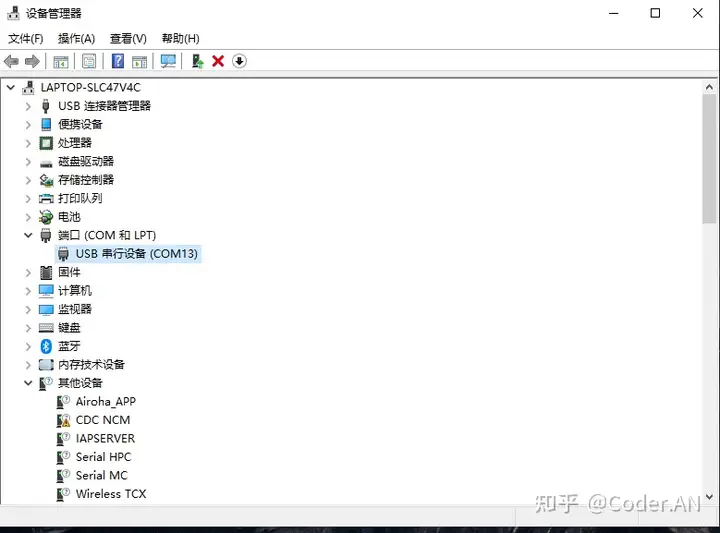Viewport: 720px width, 533px height.
Task: Expand the 电池 node
Action: (28, 217)
